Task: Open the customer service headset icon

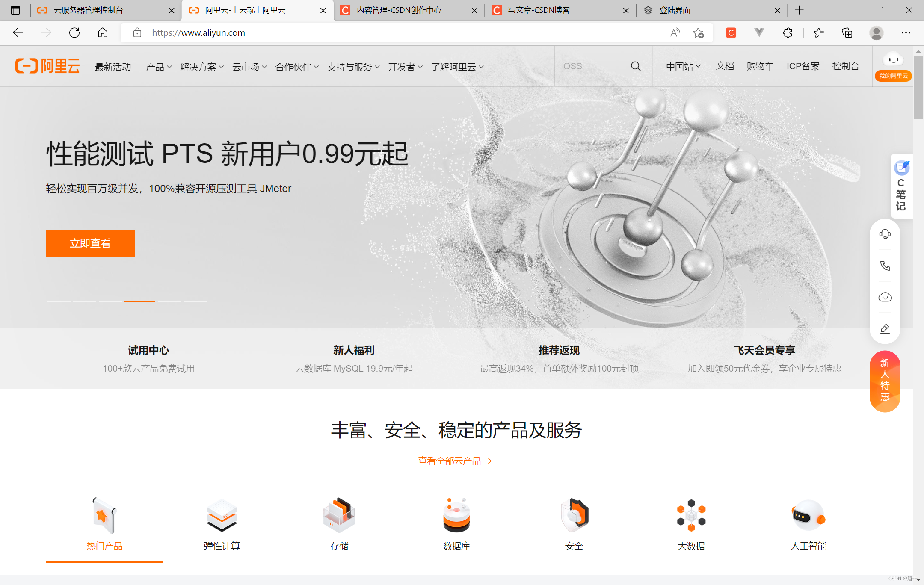Action: coord(885,234)
